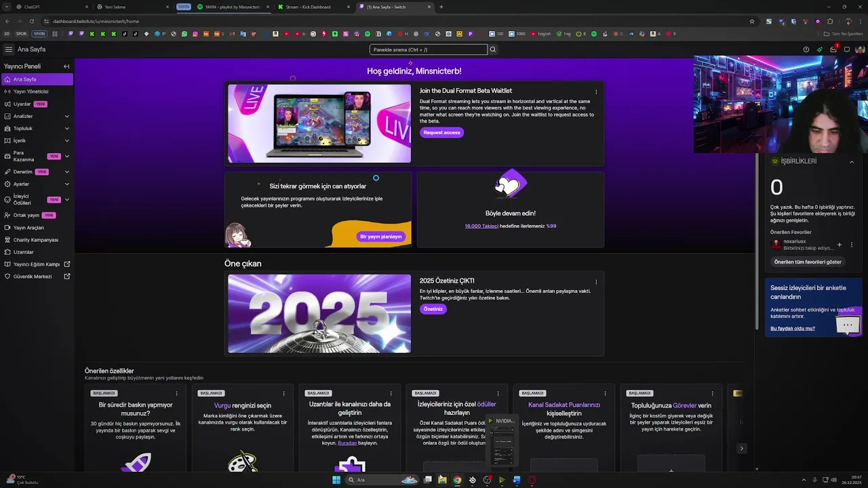The image size is (868, 488).
Task: Go to Yayın Yöneticisi in sidebar
Action: tap(37, 91)
